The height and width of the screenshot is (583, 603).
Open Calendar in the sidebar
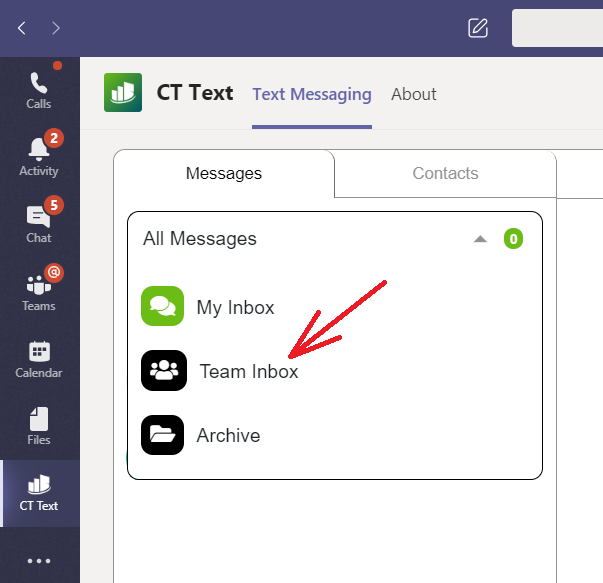[39, 359]
